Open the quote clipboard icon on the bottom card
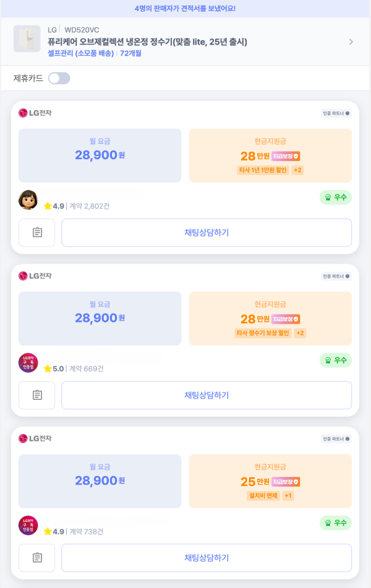Viewport: 371px width, 588px height. point(36,558)
